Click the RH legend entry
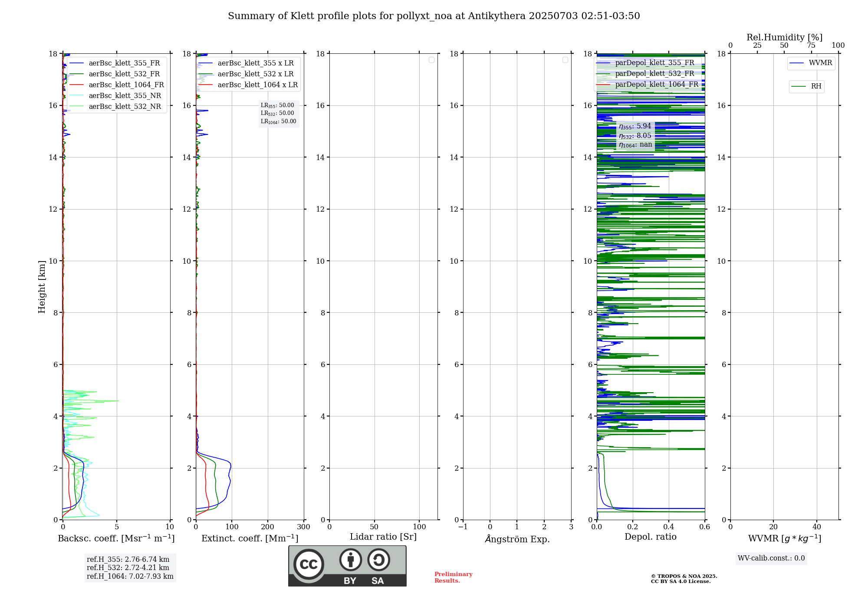The width and height of the screenshot is (868, 590). [806, 86]
